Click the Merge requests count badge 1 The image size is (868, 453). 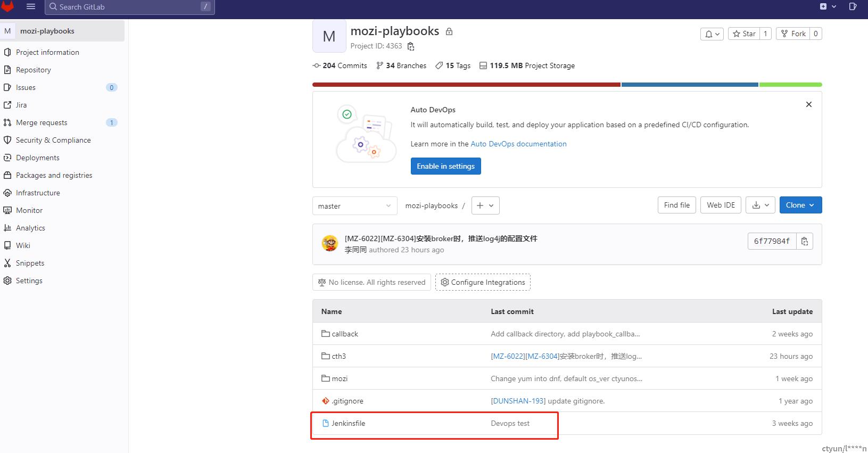click(111, 122)
